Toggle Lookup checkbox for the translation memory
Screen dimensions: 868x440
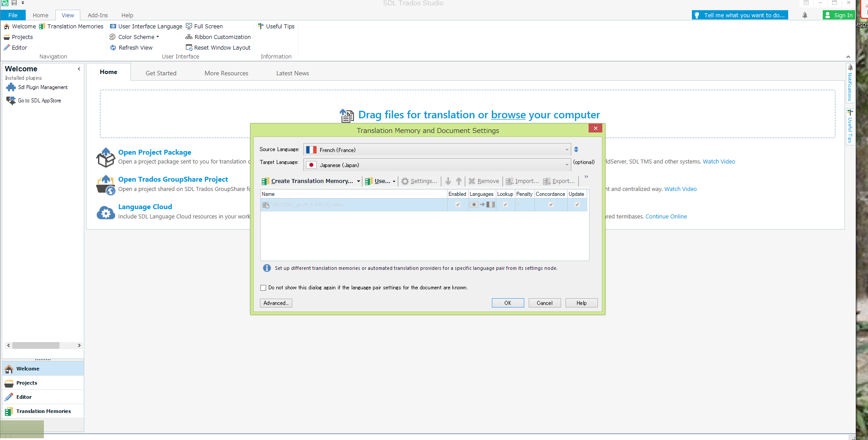[x=505, y=205]
